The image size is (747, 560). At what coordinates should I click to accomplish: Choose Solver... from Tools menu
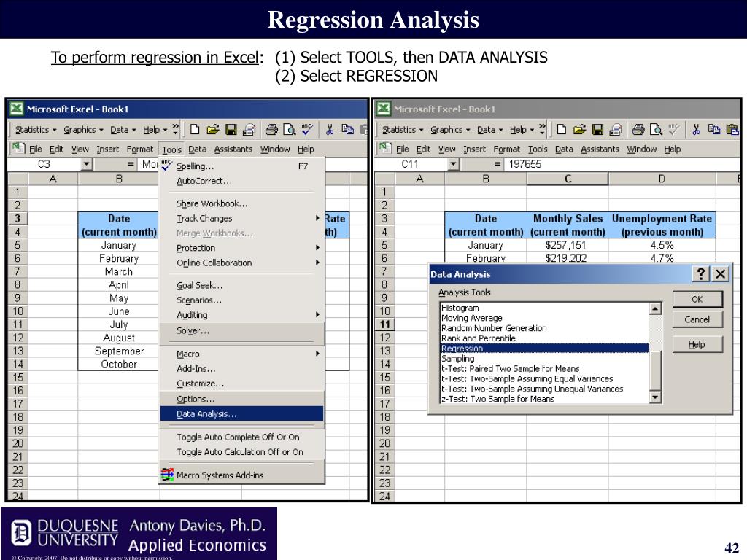click(241, 330)
